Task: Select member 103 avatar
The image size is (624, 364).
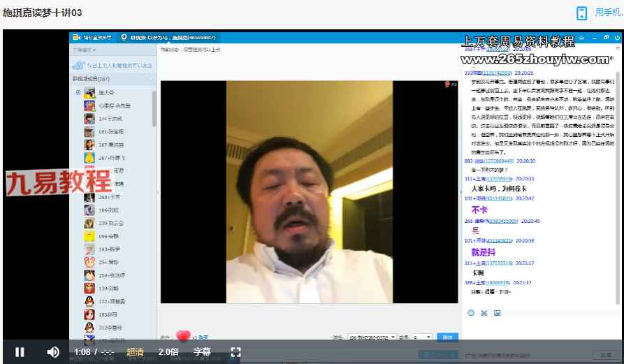Action: [89, 249]
